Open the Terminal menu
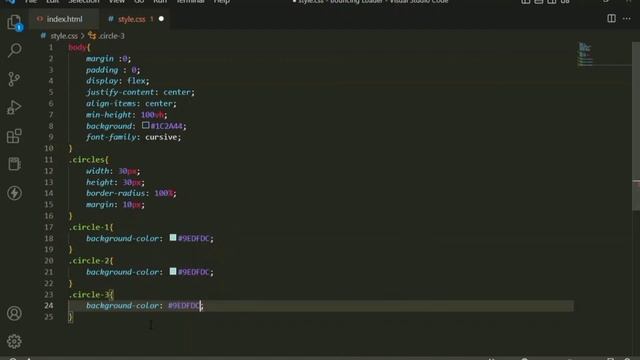This screenshot has height=360, width=640. pos(190,2)
